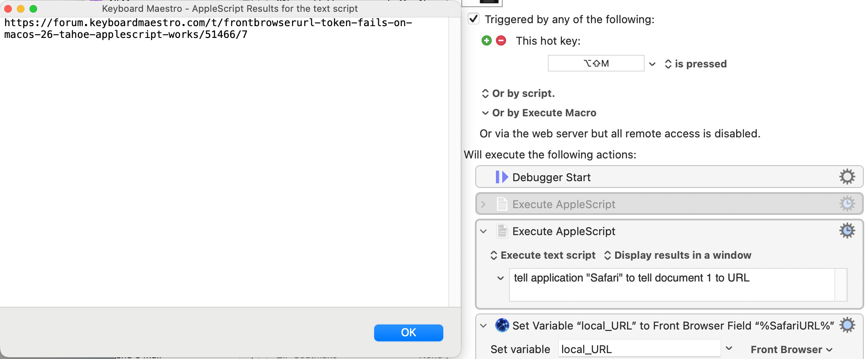Screen dimensions: 868x359
Task: Open gear menu of expanded Execute AppleScript
Action: tap(847, 230)
